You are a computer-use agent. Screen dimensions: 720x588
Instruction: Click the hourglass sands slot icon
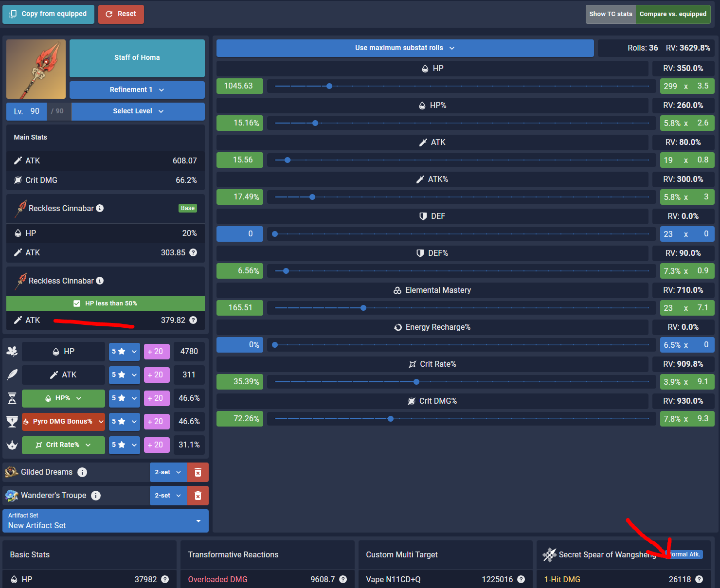[x=12, y=398]
